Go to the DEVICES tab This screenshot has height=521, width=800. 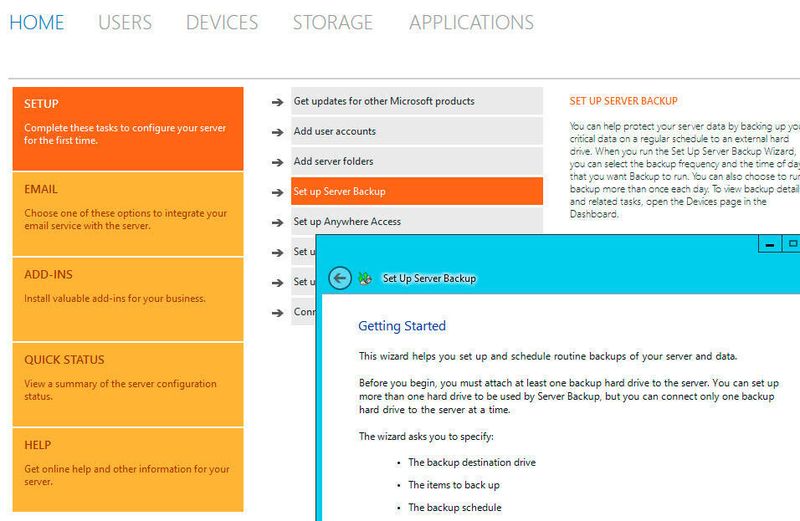(222, 22)
